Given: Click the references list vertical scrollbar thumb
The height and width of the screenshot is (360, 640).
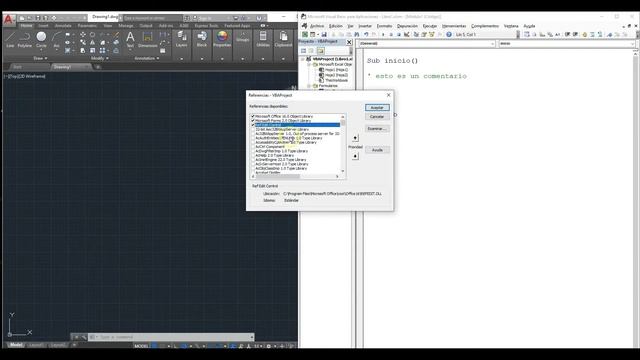Looking at the screenshot, I should (x=343, y=122).
